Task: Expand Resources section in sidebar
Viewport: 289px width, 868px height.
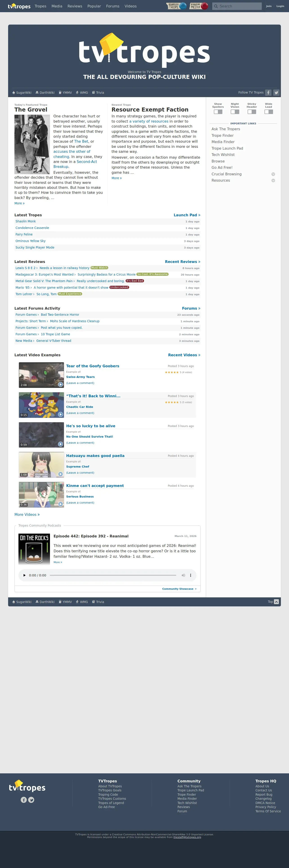Action: pyautogui.click(x=273, y=181)
